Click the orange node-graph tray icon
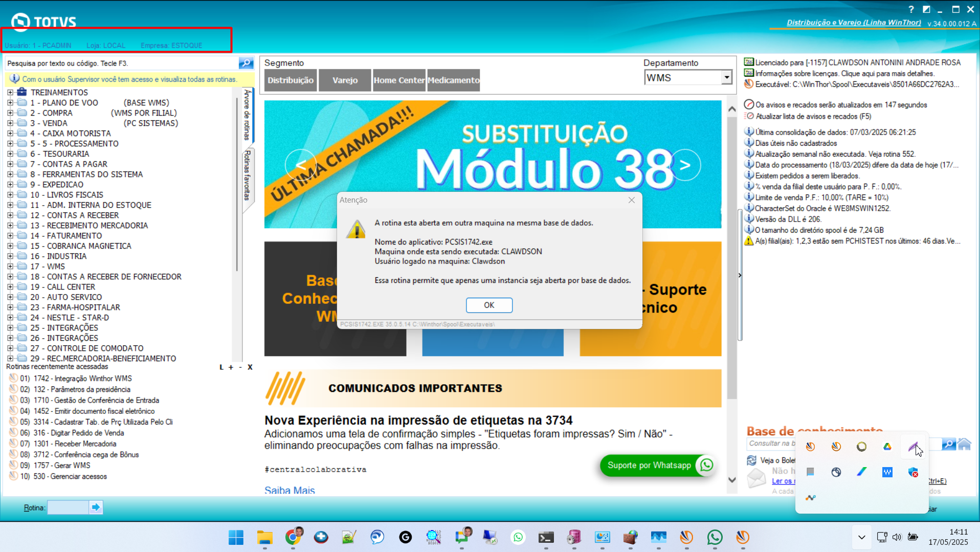The width and height of the screenshot is (980, 552). tap(811, 498)
